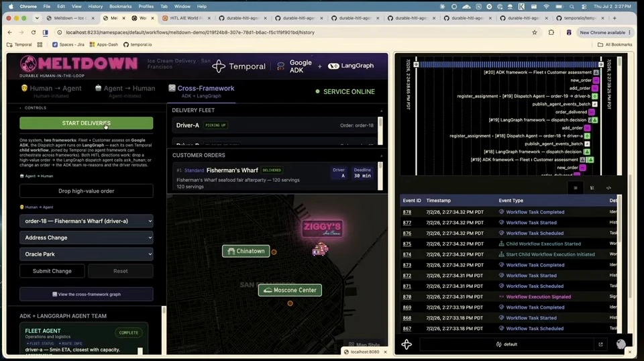Open event ID 878 link
The width and height of the screenshot is (644, 361).
point(407,212)
